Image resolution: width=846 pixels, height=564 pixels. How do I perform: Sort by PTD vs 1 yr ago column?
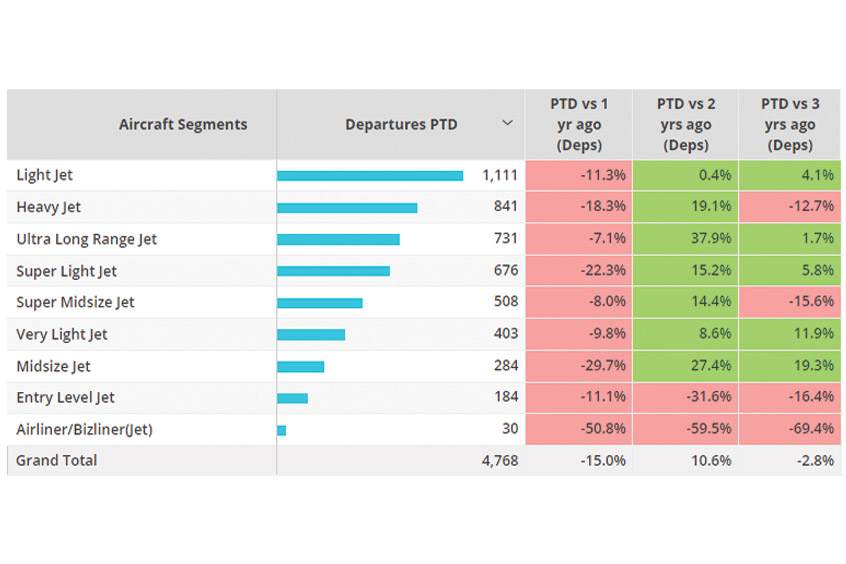[578, 125]
